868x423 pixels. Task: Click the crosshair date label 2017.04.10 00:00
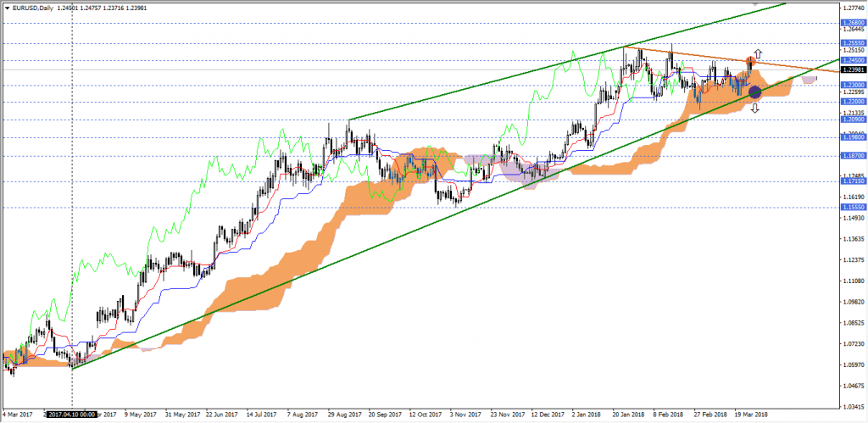[72, 415]
